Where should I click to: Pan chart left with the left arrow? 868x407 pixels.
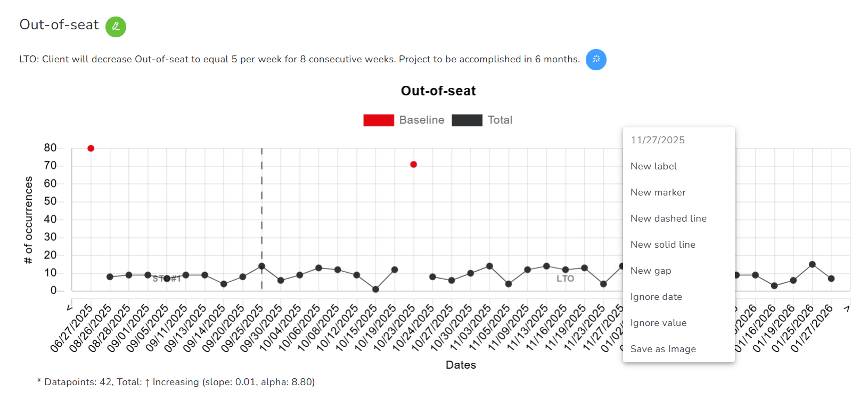pos(69,308)
